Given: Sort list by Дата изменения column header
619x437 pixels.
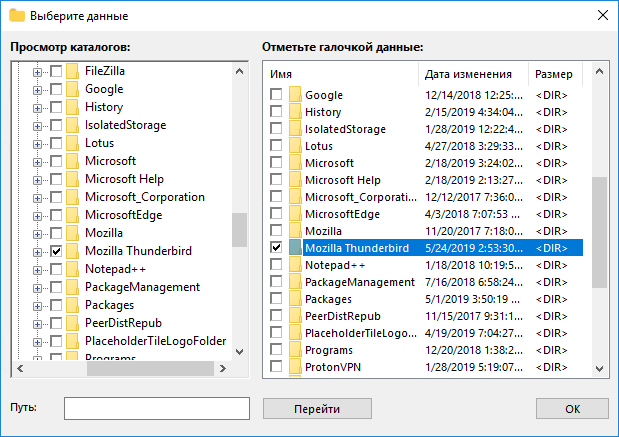Looking at the screenshot, I should click(x=473, y=74).
